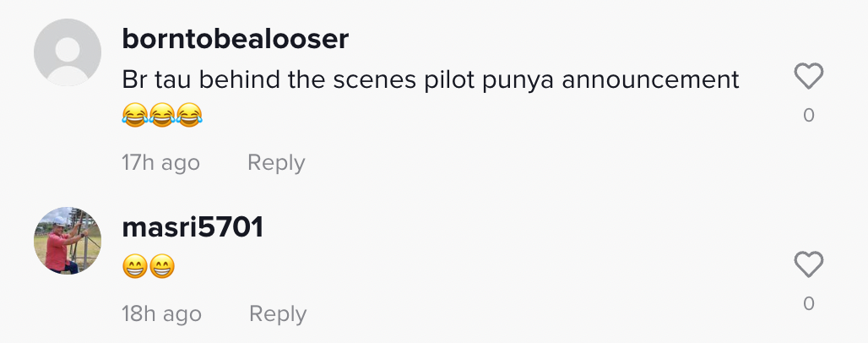The image size is (868, 343).
Task: Click the 18h ago timestamp
Action: pos(162,314)
